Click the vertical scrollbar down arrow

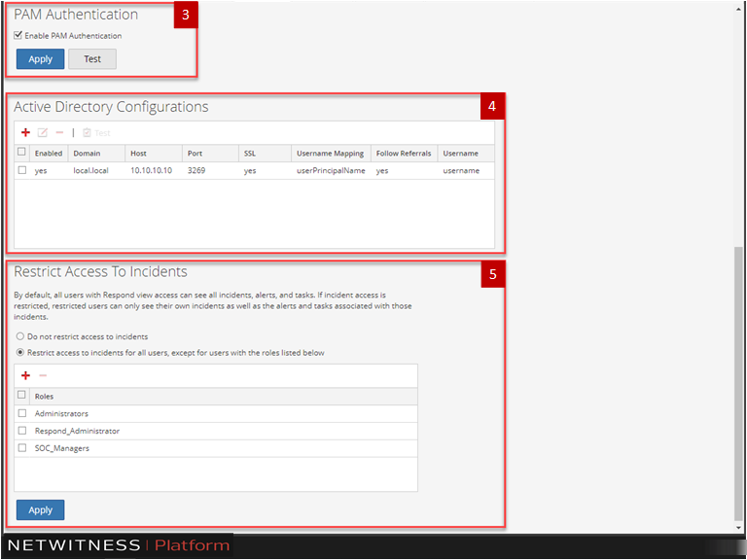(740, 528)
